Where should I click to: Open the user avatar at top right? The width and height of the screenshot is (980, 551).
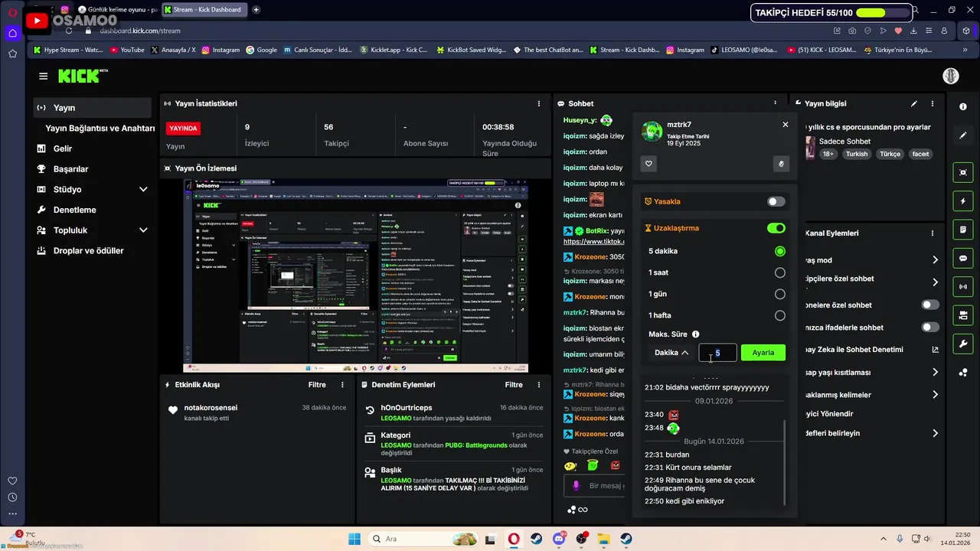950,76
